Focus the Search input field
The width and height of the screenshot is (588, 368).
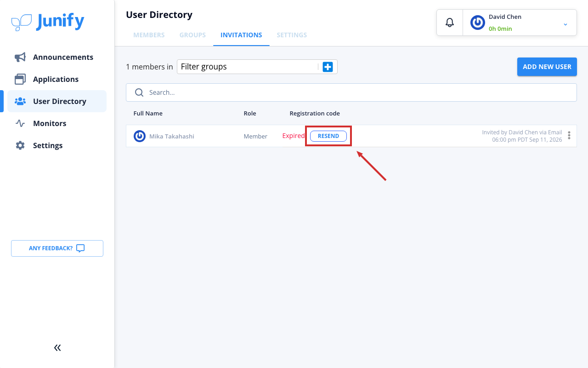351,92
